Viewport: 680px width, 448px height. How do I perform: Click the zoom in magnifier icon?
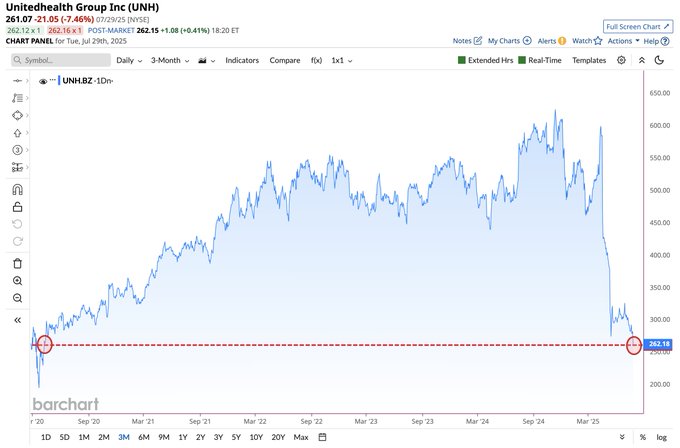click(x=17, y=281)
